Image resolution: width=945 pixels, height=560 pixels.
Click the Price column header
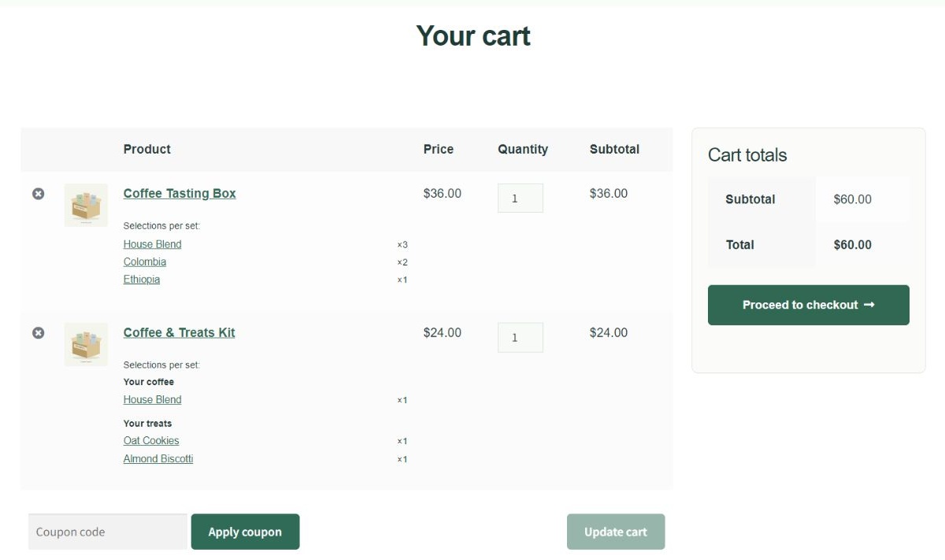439,150
